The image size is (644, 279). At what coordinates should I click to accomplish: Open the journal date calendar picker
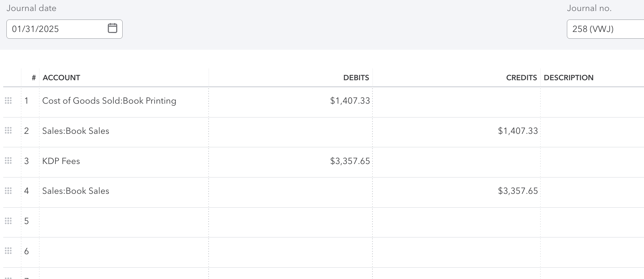pyautogui.click(x=112, y=28)
